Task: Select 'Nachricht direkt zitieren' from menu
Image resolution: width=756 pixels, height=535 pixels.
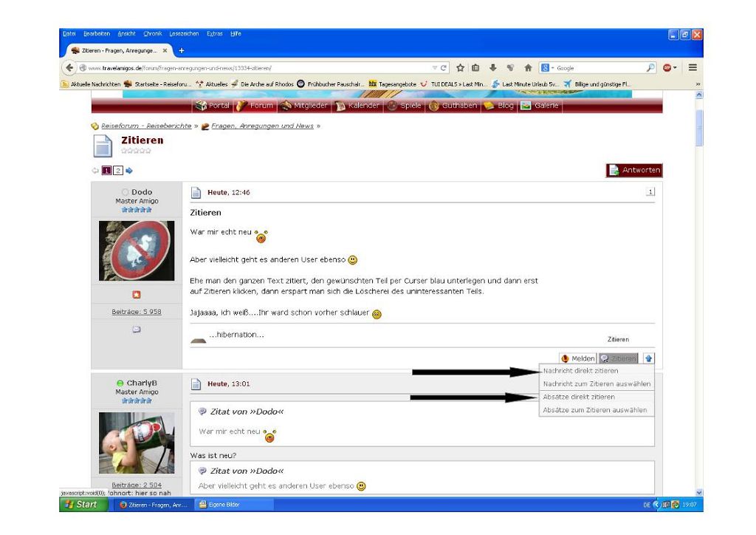Action: pyautogui.click(x=580, y=371)
